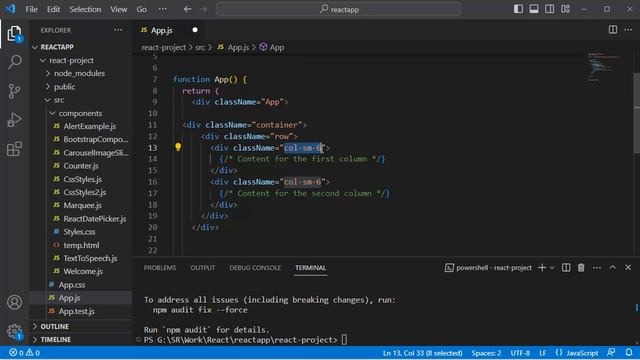Click the Ln 13, Col 33 status item
640x360 pixels.
click(422, 353)
